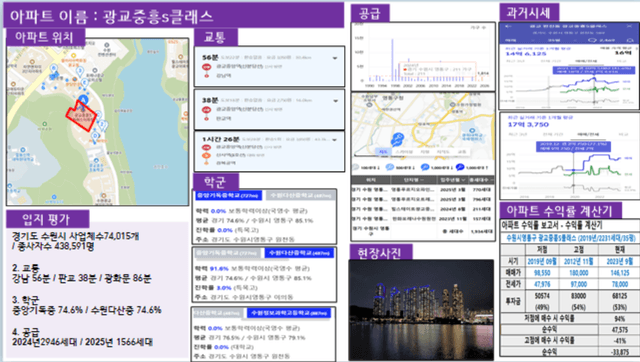The height and width of the screenshot is (362, 640).
Task: Click the blue A pin on the apartment map
Action: [x=84, y=99]
